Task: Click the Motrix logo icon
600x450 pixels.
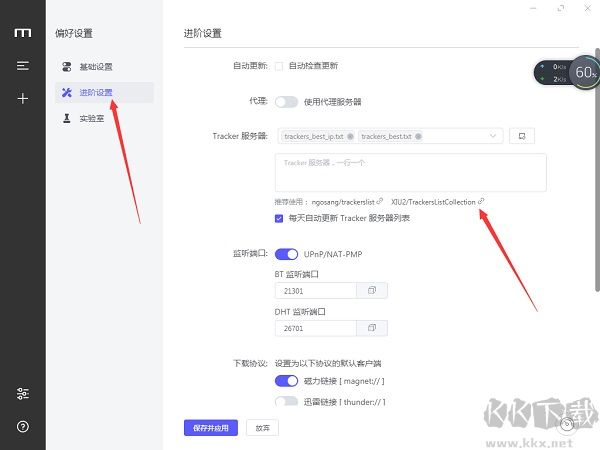Action: (23, 33)
